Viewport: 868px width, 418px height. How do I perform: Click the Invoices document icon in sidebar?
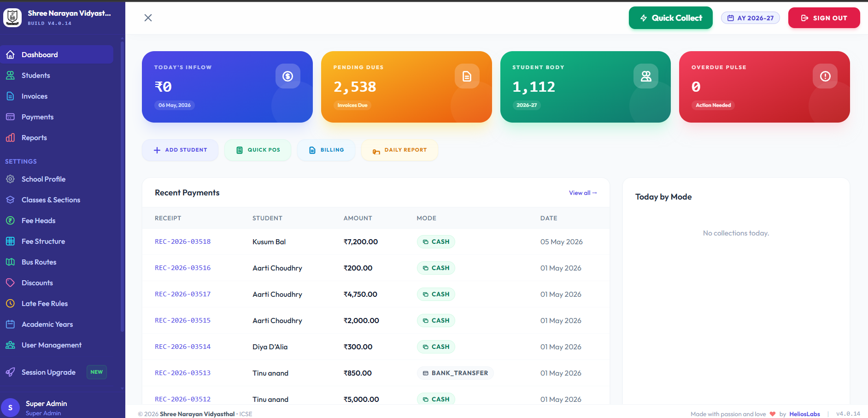coord(10,96)
